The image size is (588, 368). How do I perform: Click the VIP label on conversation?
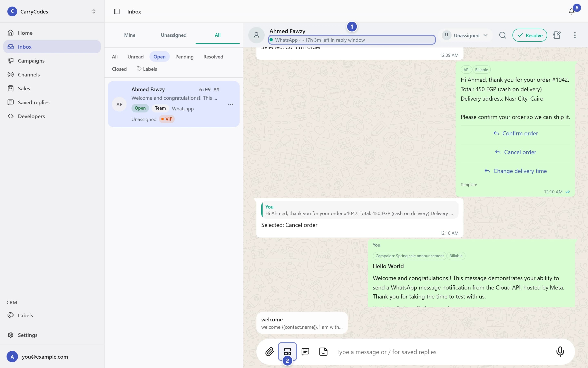(167, 119)
